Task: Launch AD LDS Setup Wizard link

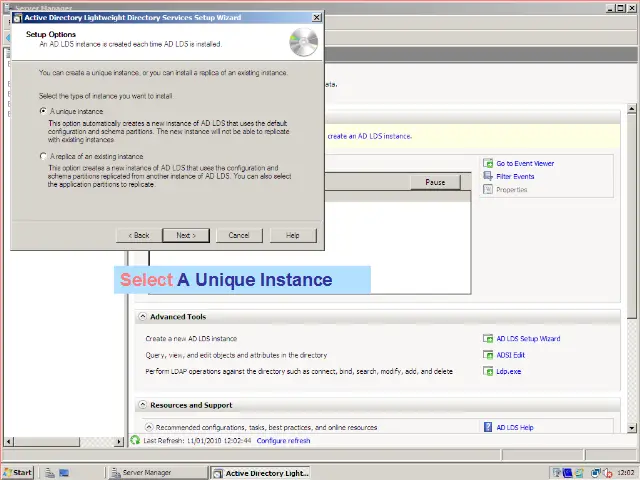Action: pos(528,339)
